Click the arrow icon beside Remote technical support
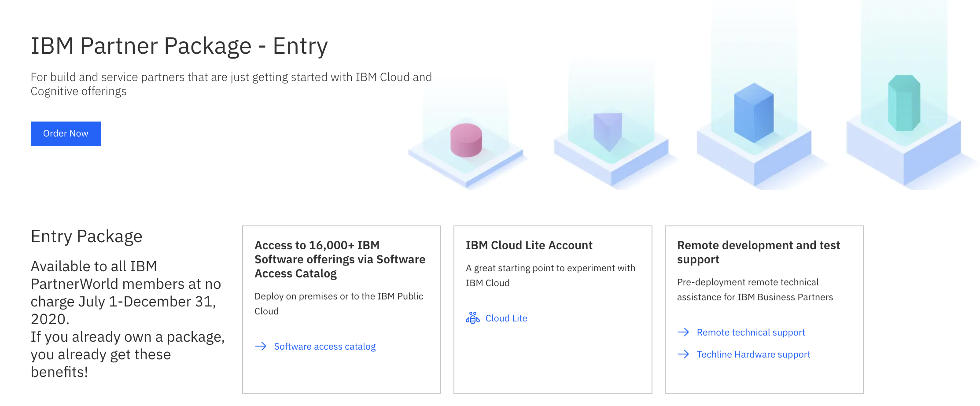 click(x=683, y=332)
